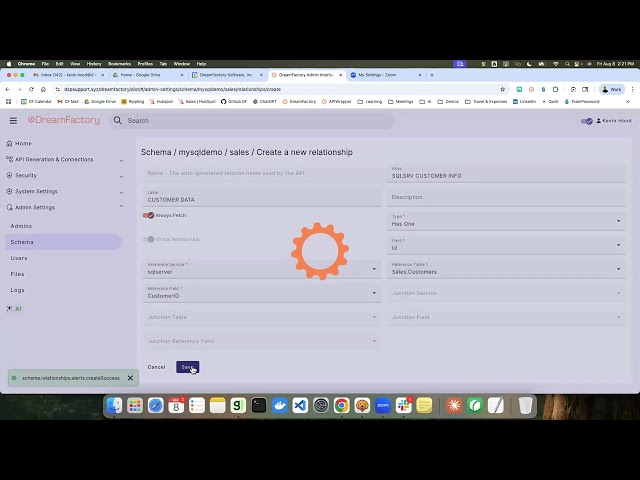
Task: Open the AI sidebar item
Action: point(14,309)
